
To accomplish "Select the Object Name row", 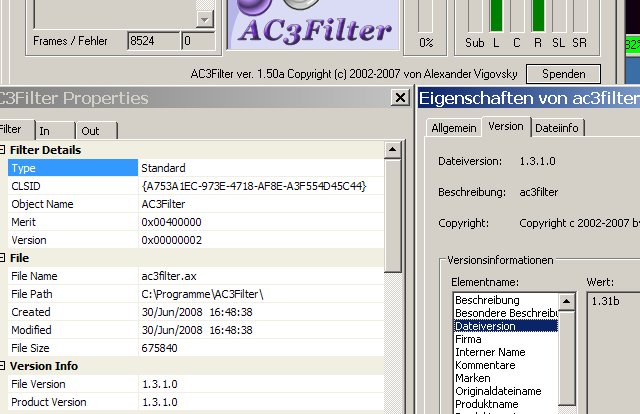I will click(x=196, y=204).
